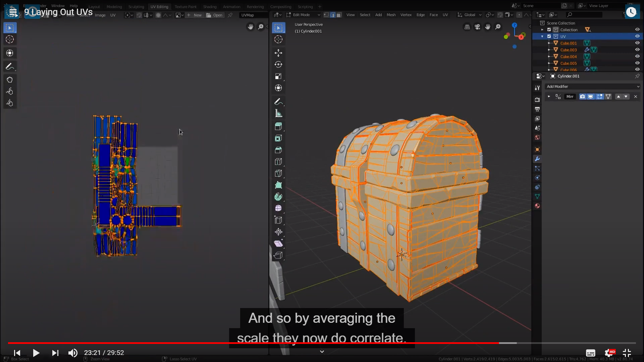The image size is (644, 362).
Task: Open the Vertex menu in viewport header
Action: click(x=406, y=15)
